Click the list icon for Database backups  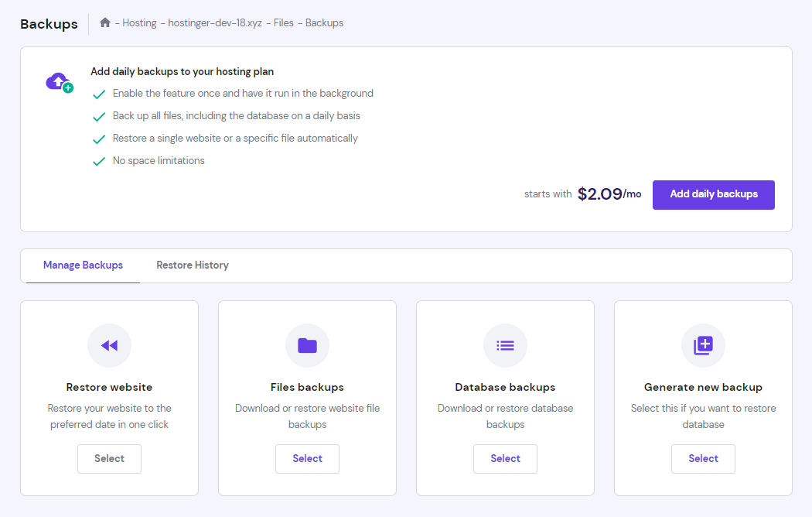[505, 345]
